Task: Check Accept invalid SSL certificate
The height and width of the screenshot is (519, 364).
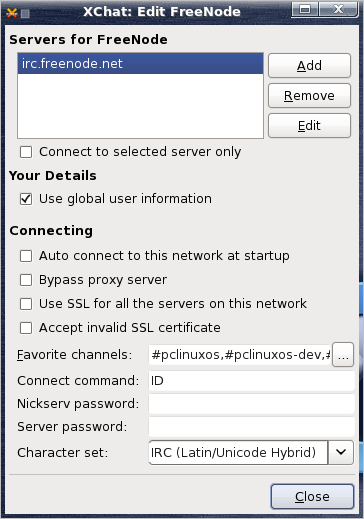Action: click(26, 328)
